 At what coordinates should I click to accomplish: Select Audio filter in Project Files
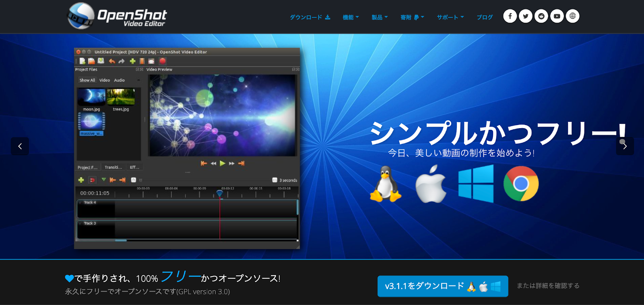point(120,80)
